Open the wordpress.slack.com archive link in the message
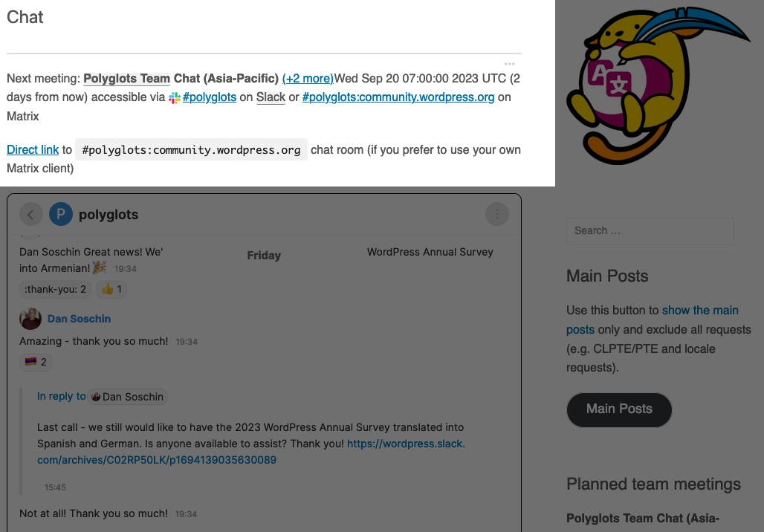 pyautogui.click(x=404, y=444)
